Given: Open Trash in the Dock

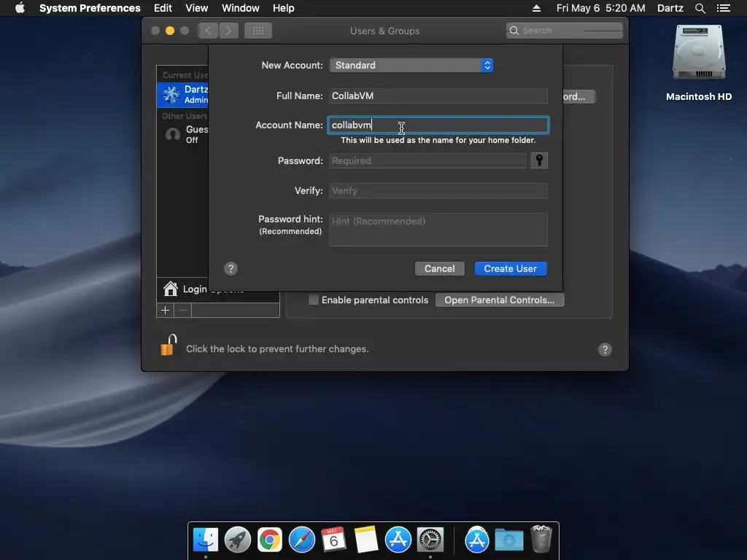Looking at the screenshot, I should [541, 539].
